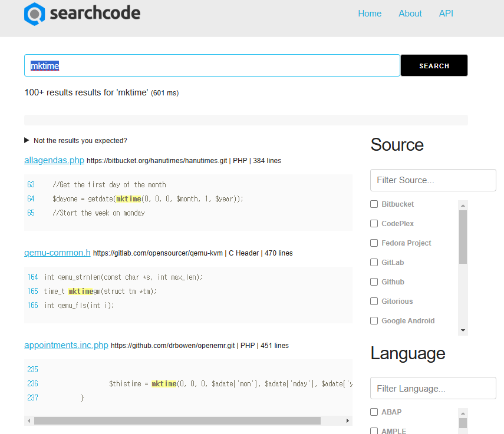The height and width of the screenshot is (434, 504).
Task: Click line number 237 in appointments.inc.php snippet
Action: tap(33, 397)
